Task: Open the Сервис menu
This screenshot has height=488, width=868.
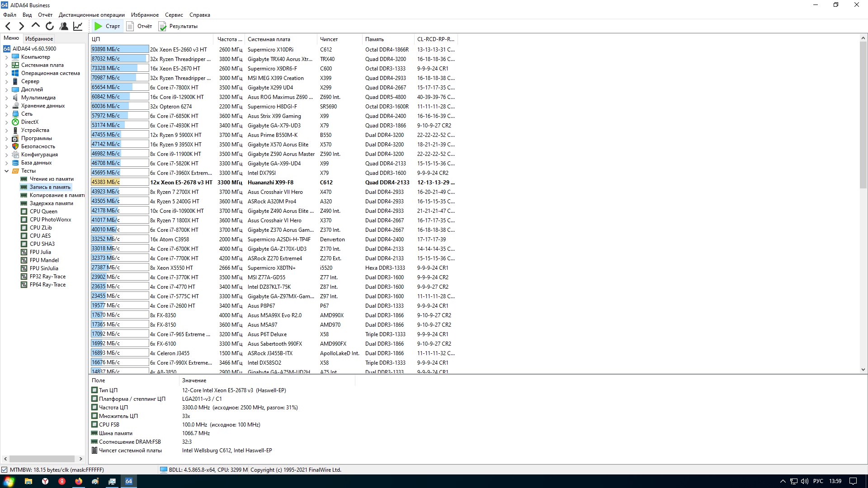Action: pos(174,15)
